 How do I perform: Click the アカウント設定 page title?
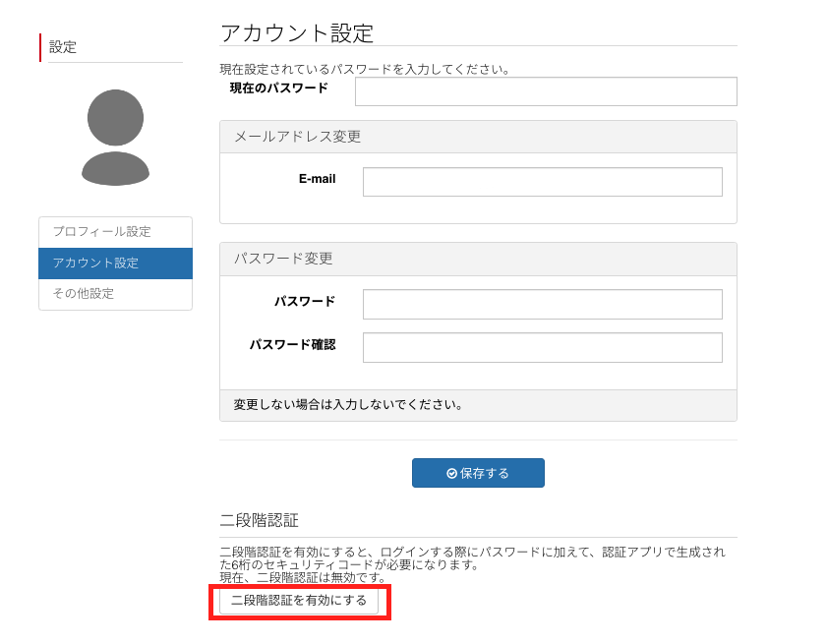(x=297, y=33)
